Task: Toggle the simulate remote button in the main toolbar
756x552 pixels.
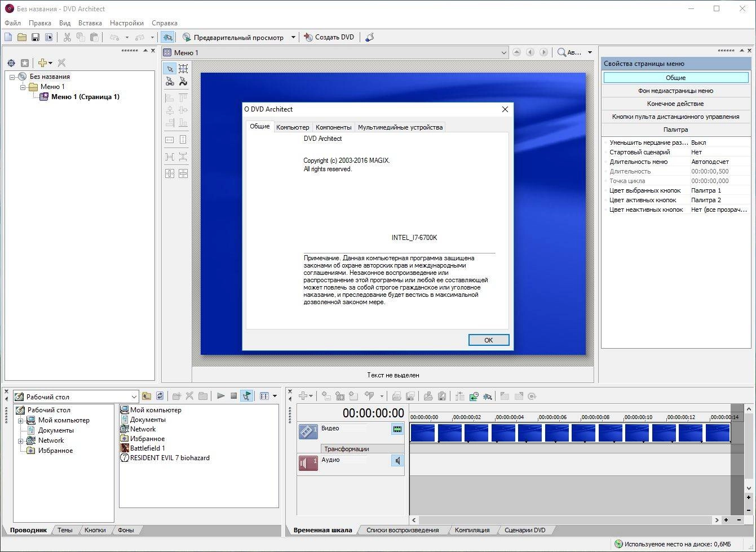Action: pyautogui.click(x=167, y=37)
